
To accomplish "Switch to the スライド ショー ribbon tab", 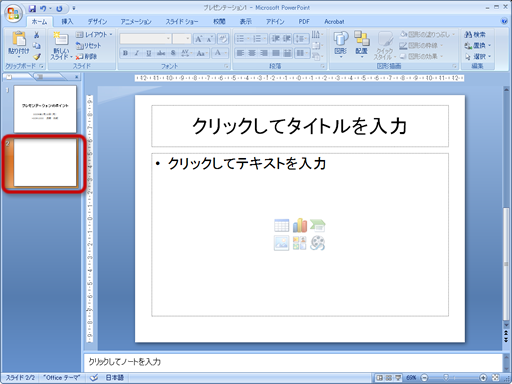I will coord(182,21).
